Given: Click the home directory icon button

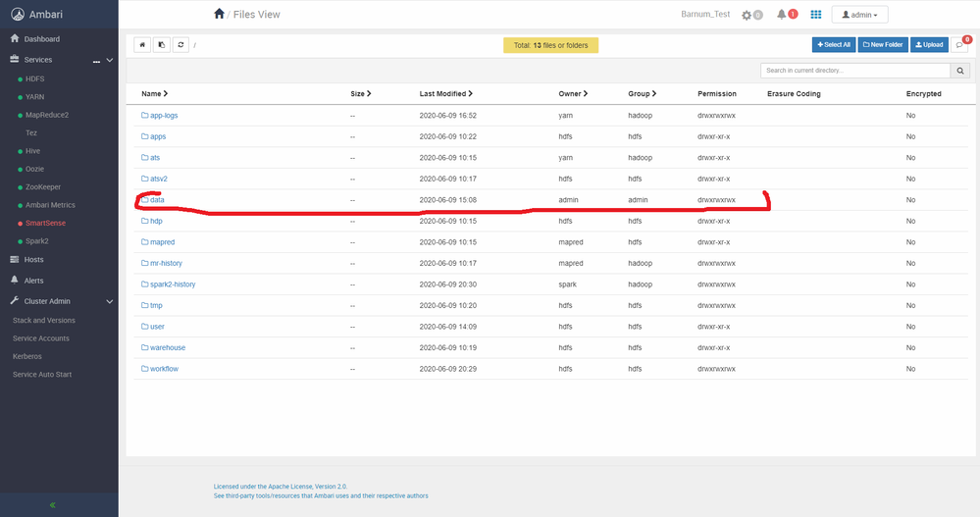Looking at the screenshot, I should click(142, 45).
